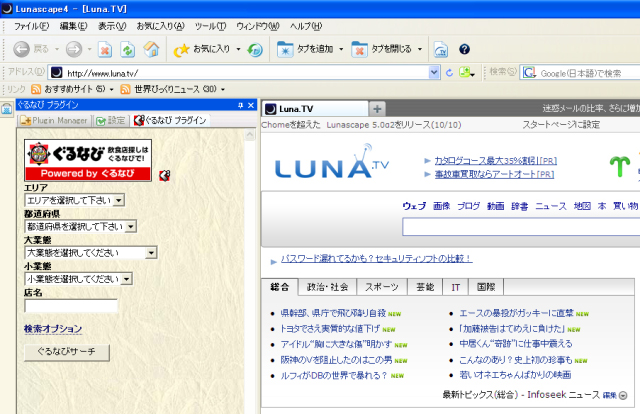Switch to IT news tab

[x=456, y=287]
